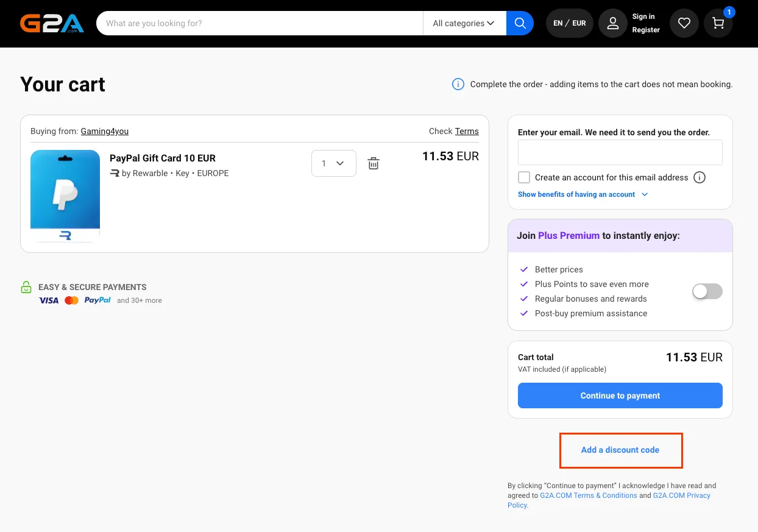The width and height of the screenshot is (758, 532).
Task: Open the shopping cart icon
Action: 718,23
